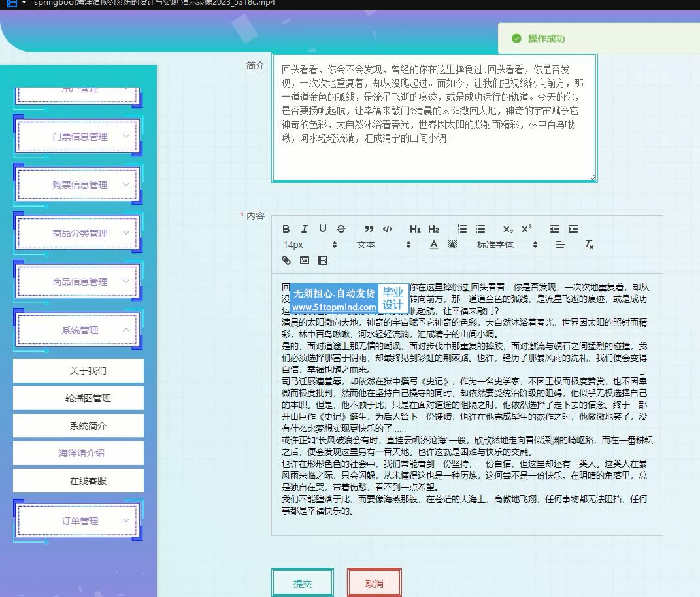This screenshot has width=700, height=597.
Task: Apply strikethrough to the text
Action: [x=341, y=229]
